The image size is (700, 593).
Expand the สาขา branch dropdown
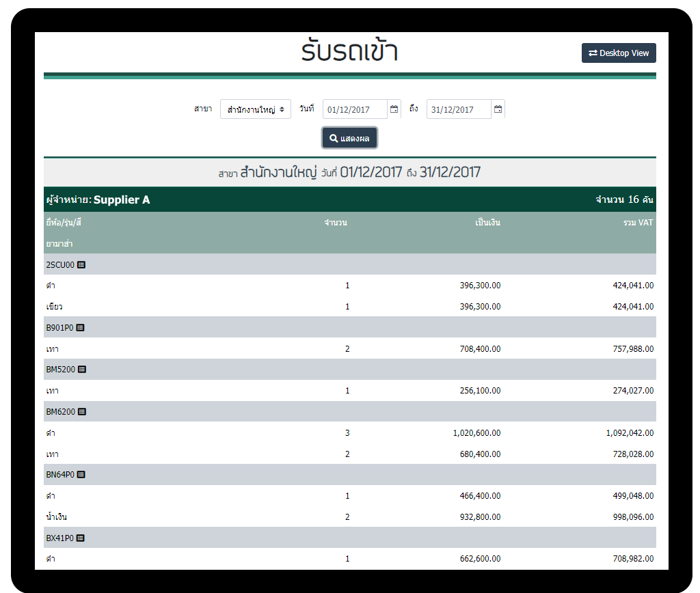(x=256, y=109)
